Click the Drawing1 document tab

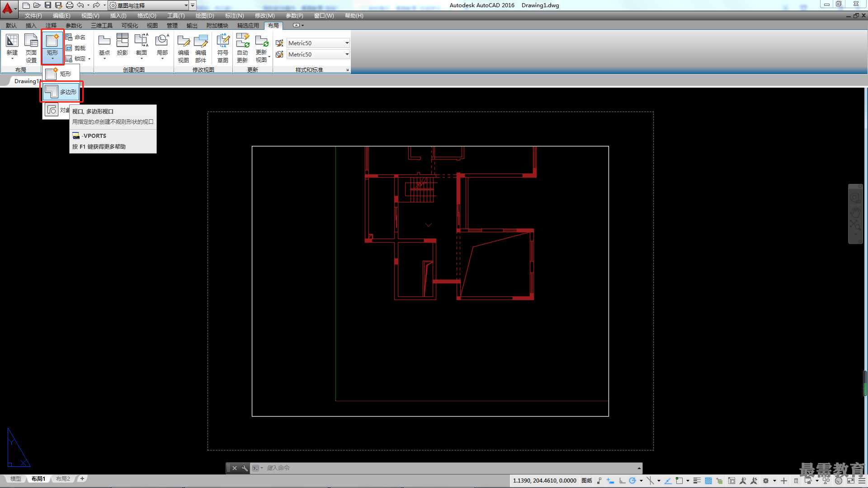27,81
